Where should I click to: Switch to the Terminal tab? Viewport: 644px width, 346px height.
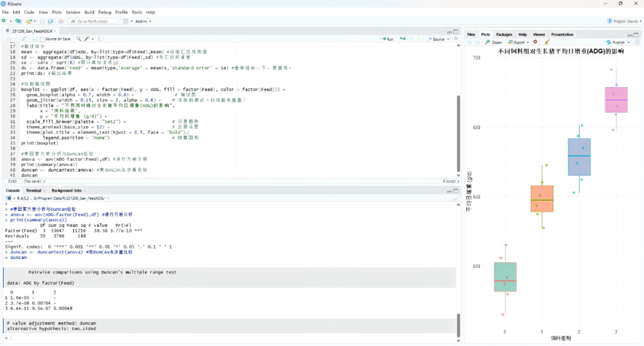coord(33,191)
